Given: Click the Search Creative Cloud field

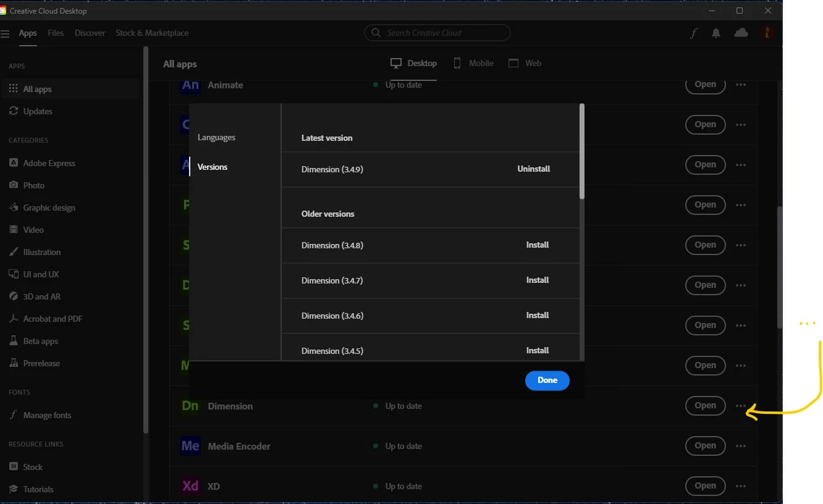Looking at the screenshot, I should pyautogui.click(x=437, y=33).
